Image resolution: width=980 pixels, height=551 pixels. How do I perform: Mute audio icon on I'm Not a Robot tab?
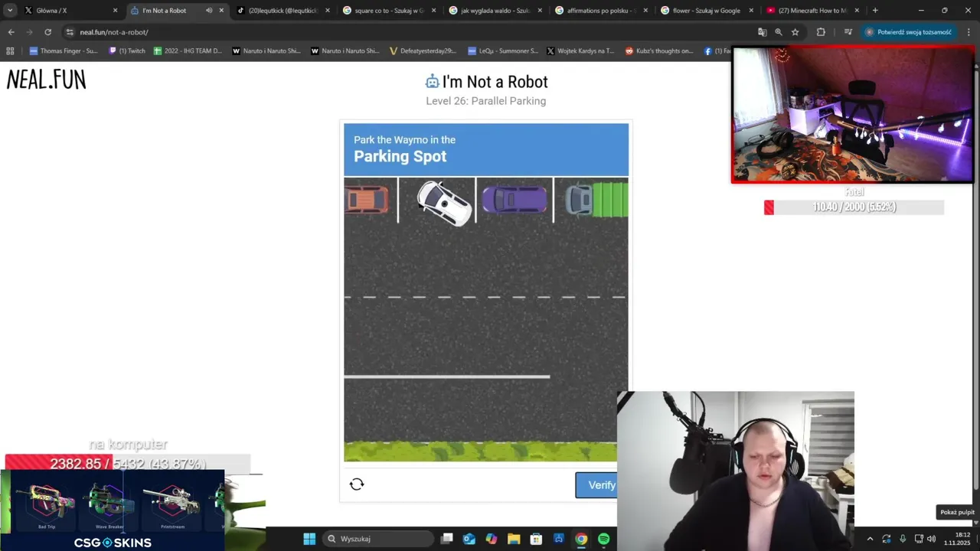[209, 11]
